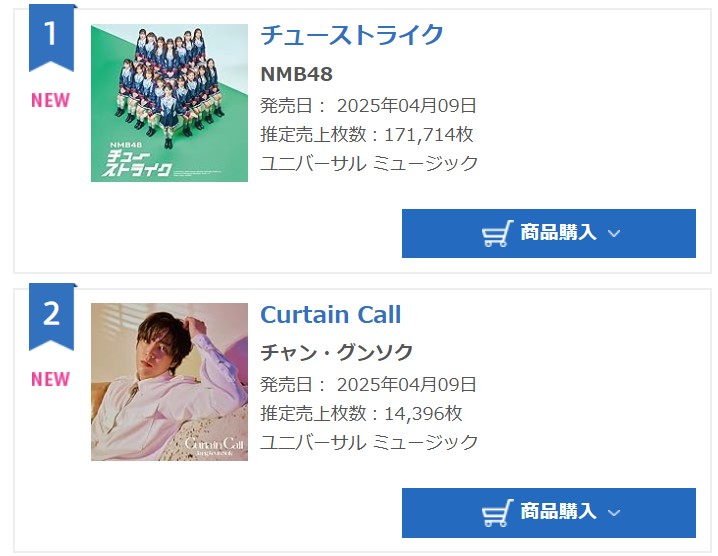Click the rank 1 ribbon badge
Image resolution: width=718 pixels, height=556 pixels.
51,36
